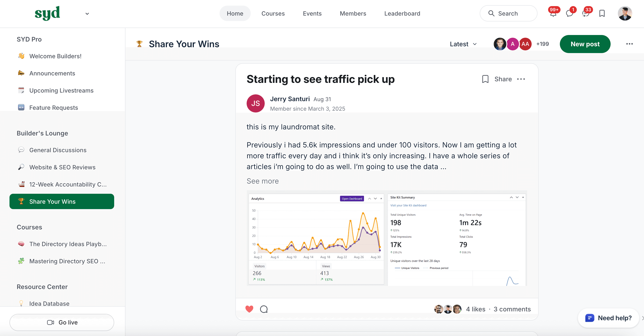Click the Go live button
This screenshot has width=644, height=336.
[x=62, y=322]
